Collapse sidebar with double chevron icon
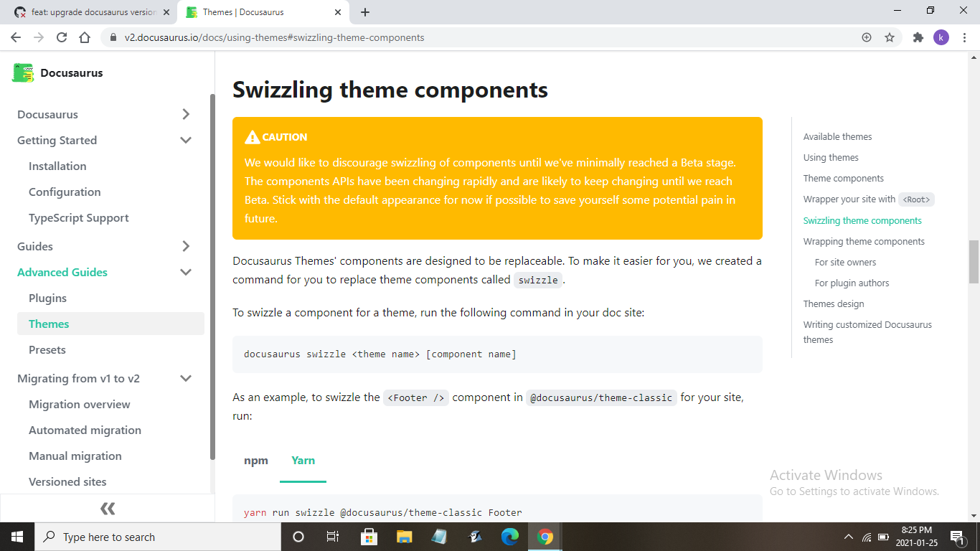Screen dimensions: 980x551 point(108,509)
